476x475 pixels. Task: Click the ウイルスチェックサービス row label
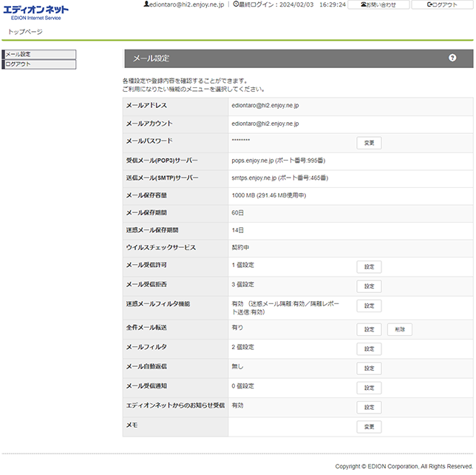[161, 247]
